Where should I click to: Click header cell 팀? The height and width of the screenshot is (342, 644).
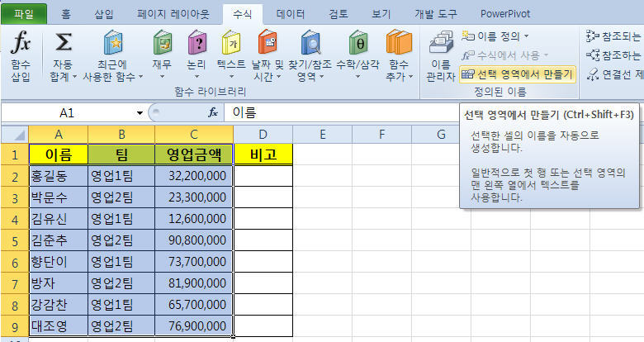(x=121, y=154)
